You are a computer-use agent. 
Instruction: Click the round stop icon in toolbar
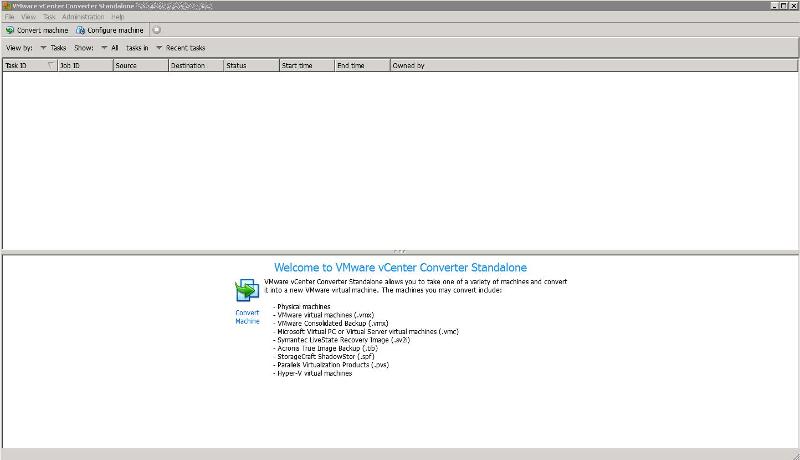pos(157,30)
